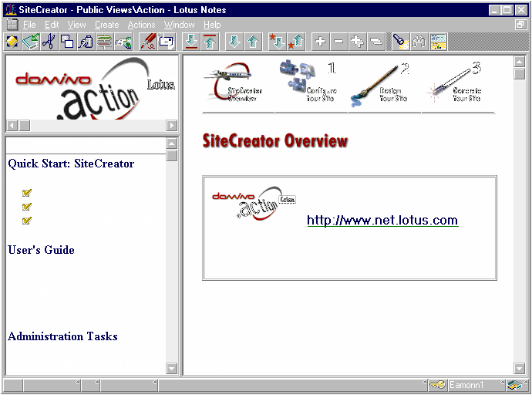Open the Edit menu

[x=52, y=25]
